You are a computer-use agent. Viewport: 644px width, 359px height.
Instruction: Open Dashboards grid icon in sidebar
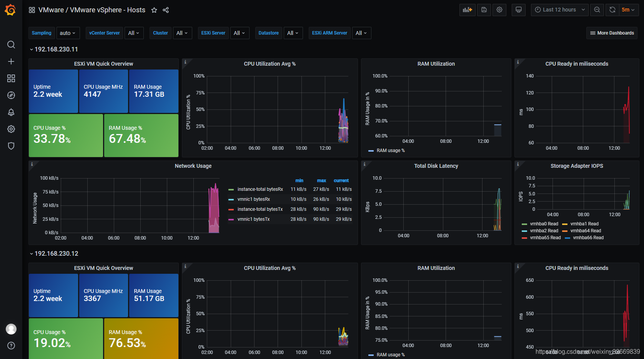point(11,78)
